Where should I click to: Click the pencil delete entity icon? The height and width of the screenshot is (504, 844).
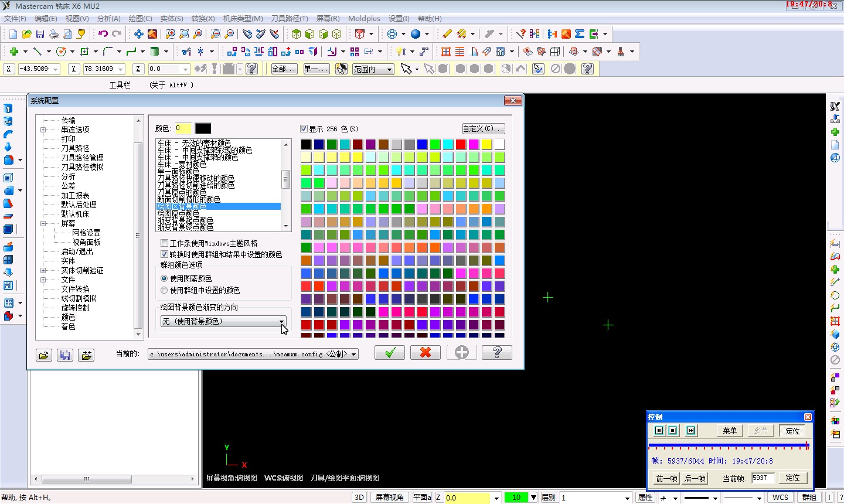447,34
